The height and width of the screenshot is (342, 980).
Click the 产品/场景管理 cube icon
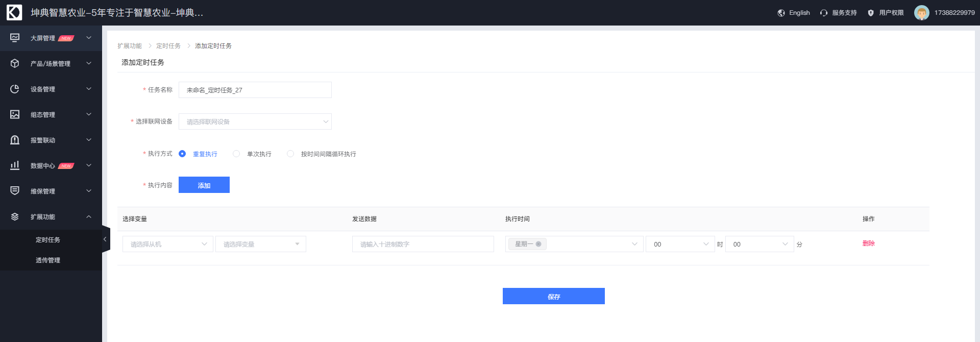click(x=15, y=63)
